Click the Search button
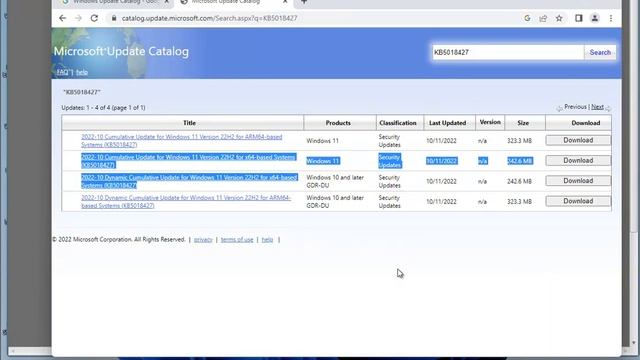 click(x=600, y=52)
